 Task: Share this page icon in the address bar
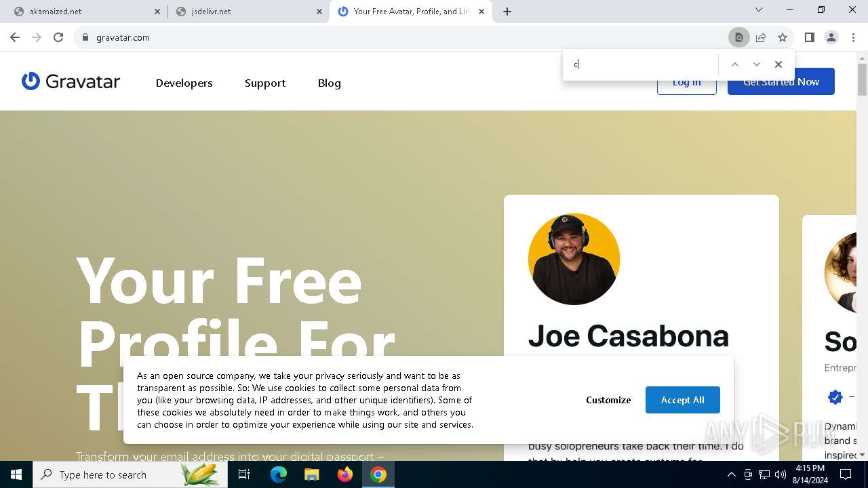(x=761, y=37)
